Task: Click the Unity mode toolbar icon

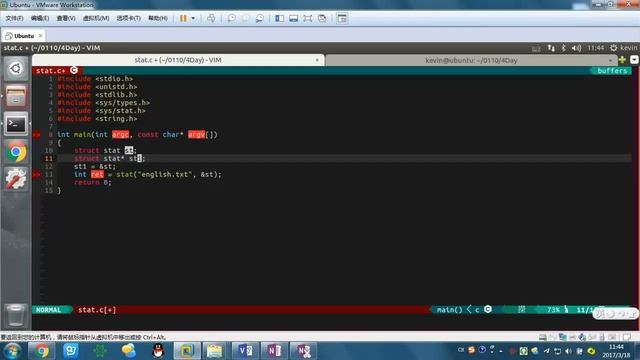Action: [x=322, y=18]
